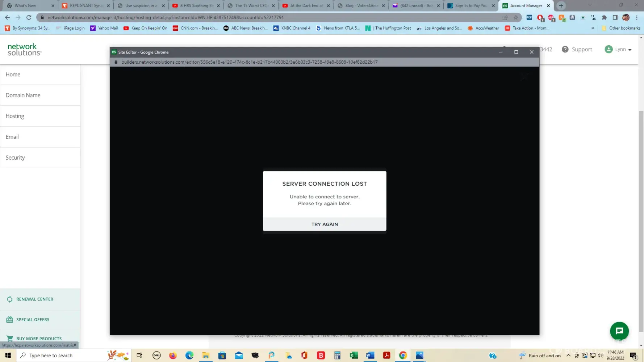The image size is (644, 362).
Task: Select Domain Name in left navigation
Action: 23,95
